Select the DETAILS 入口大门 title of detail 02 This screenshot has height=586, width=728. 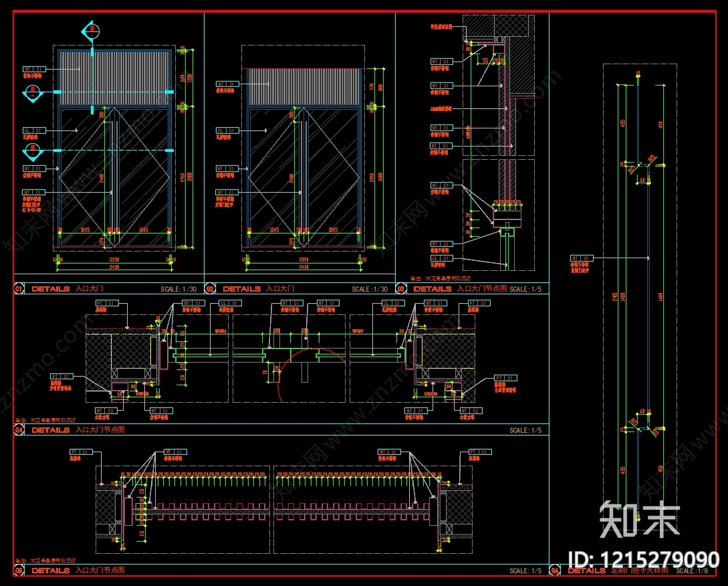click(259, 289)
